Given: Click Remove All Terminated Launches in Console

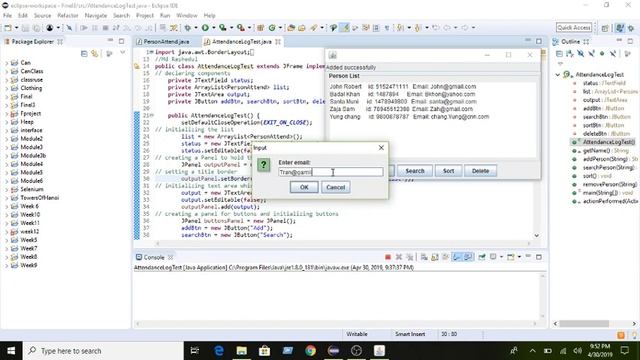Looking at the screenshot, I should click(x=409, y=257).
